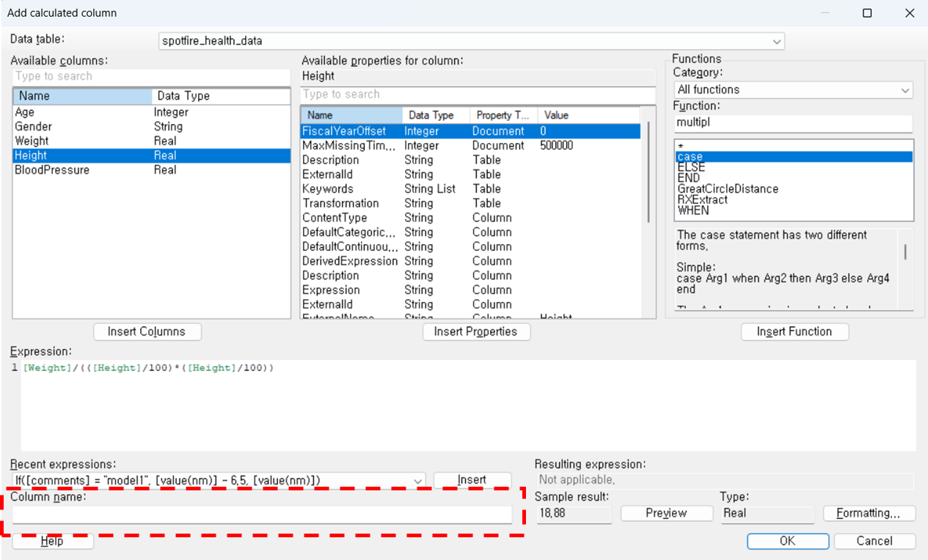928x560 pixels.
Task: Sort available columns by Data Type header
Action: point(221,96)
